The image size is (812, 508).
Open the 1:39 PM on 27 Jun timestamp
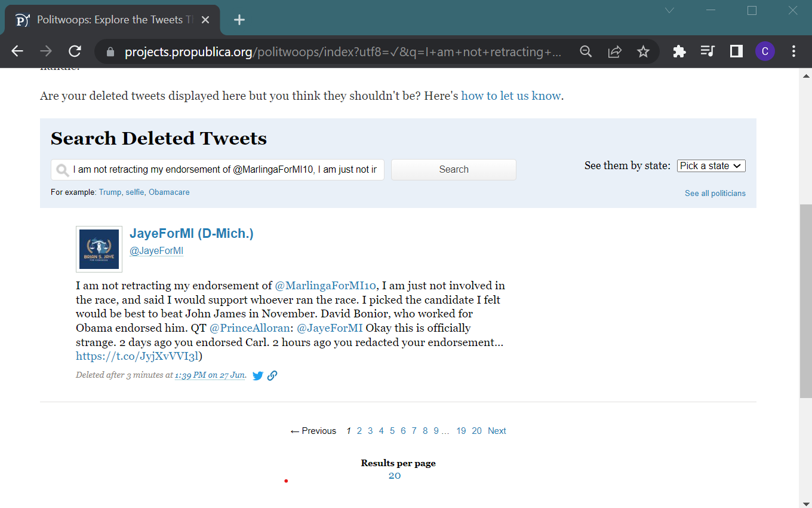tap(210, 375)
